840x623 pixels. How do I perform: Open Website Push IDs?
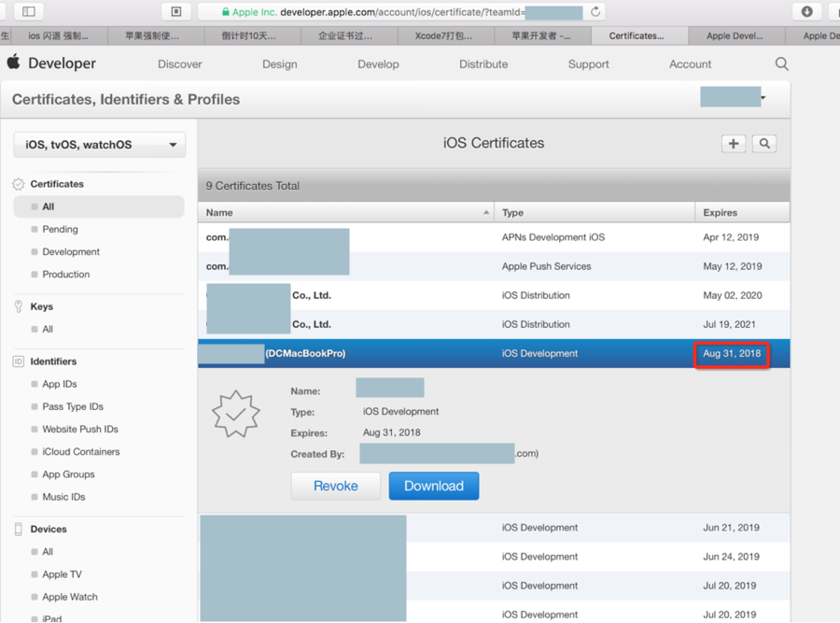[x=80, y=429]
